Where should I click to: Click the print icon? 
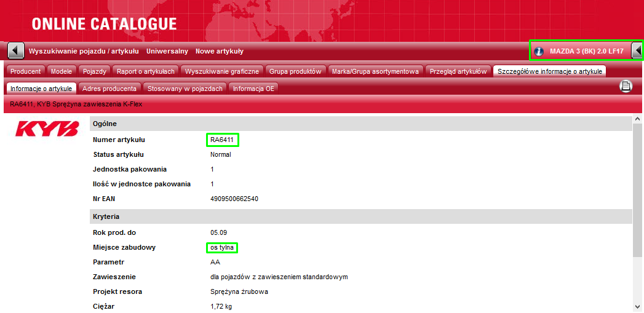[x=626, y=87]
